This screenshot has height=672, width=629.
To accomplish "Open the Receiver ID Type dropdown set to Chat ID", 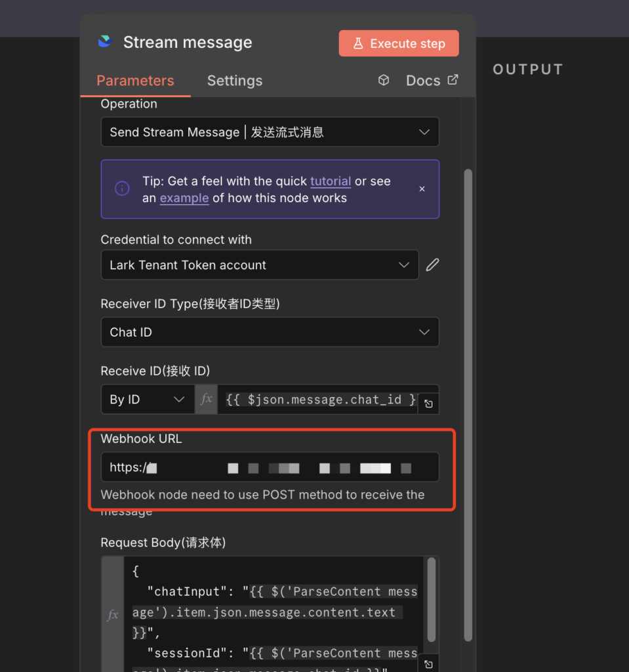I will point(270,332).
